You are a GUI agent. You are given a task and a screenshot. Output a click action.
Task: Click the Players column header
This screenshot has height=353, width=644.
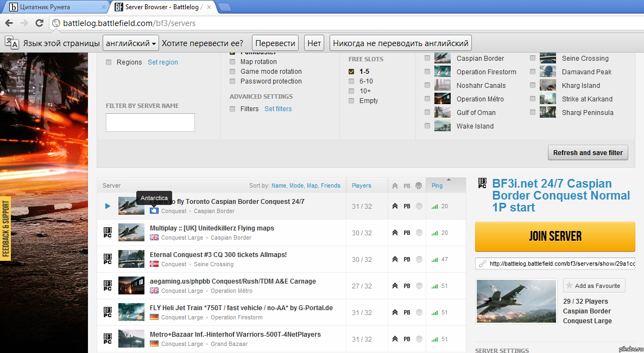(x=362, y=186)
